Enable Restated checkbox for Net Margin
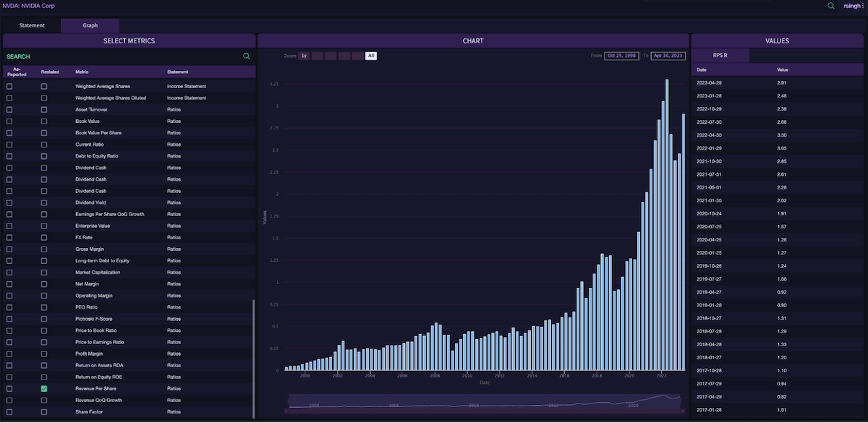This screenshot has height=423, width=868. 44,284
